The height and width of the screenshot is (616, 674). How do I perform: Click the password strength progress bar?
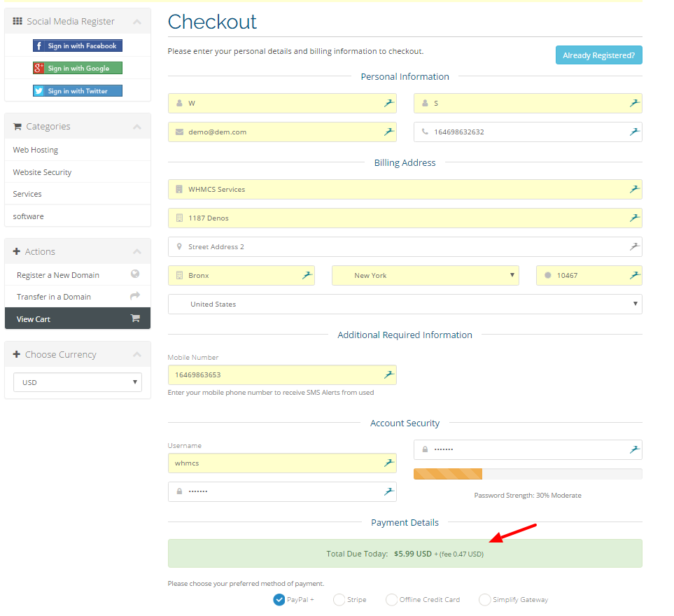[x=528, y=474]
